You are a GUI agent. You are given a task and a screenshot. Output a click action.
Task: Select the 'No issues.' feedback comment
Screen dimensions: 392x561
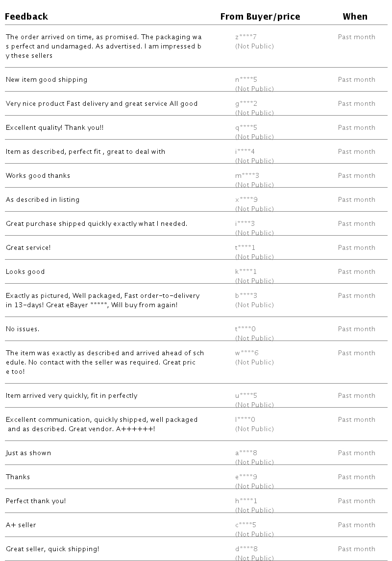coord(23,329)
